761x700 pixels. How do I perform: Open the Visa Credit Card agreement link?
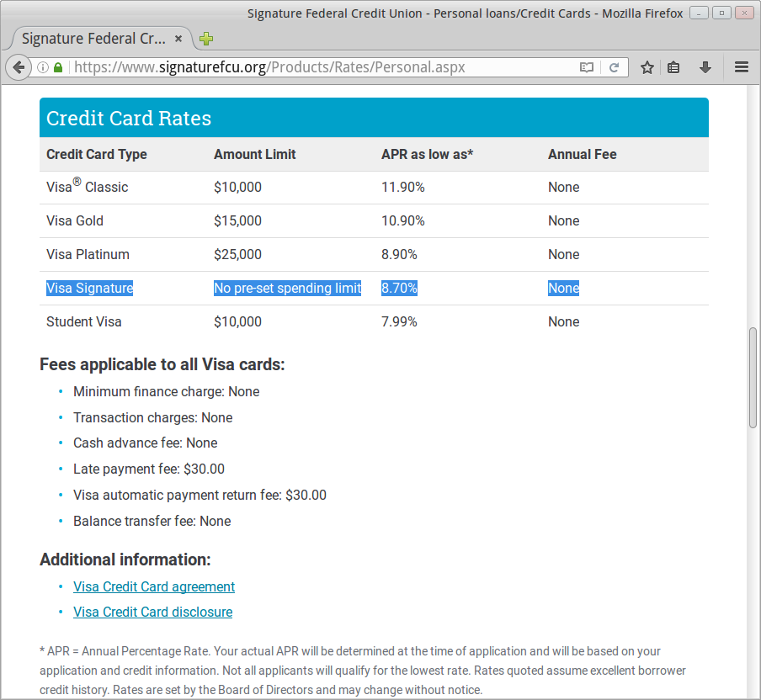click(x=154, y=586)
